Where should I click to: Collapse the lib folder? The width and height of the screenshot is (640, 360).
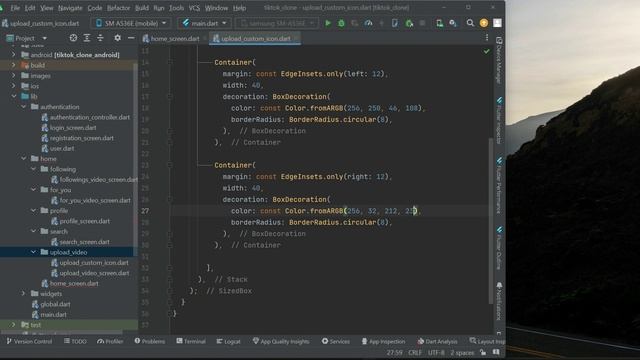pos(13,96)
